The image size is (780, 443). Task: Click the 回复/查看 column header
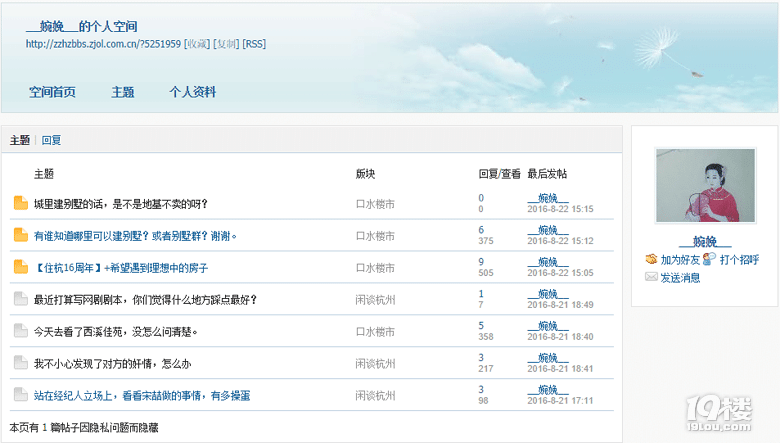499,174
